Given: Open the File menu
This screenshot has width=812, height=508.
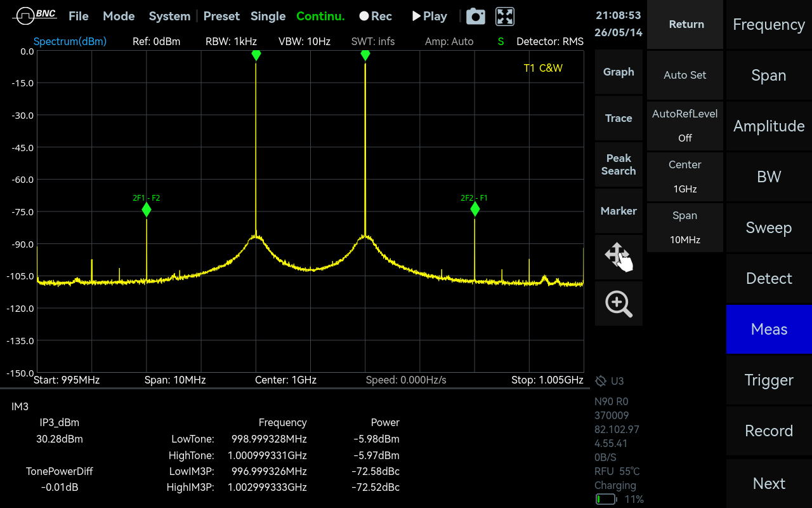Looking at the screenshot, I should point(79,17).
